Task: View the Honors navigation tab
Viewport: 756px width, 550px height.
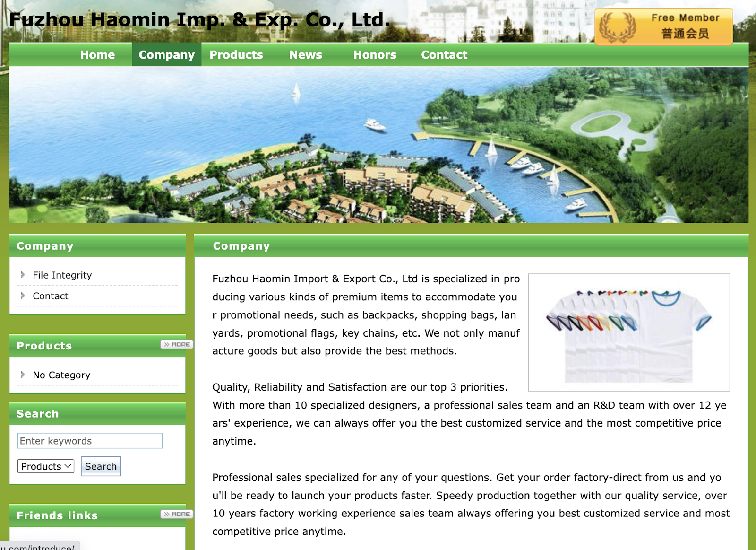Action: point(375,55)
